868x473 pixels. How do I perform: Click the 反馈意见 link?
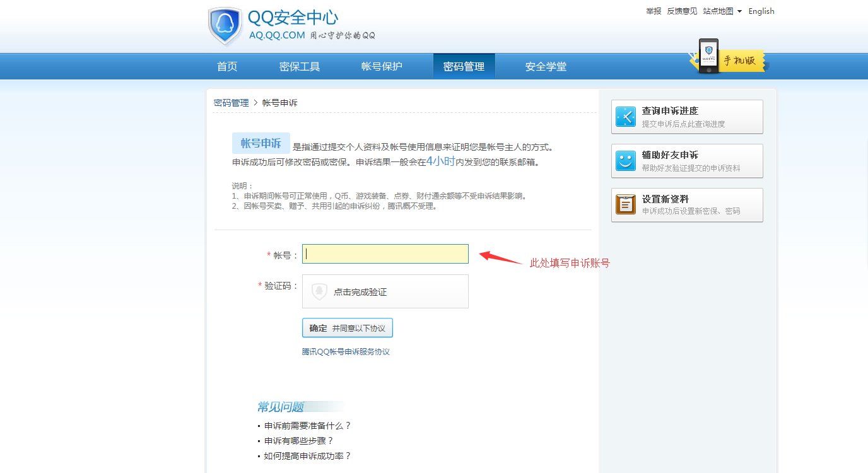(682, 11)
